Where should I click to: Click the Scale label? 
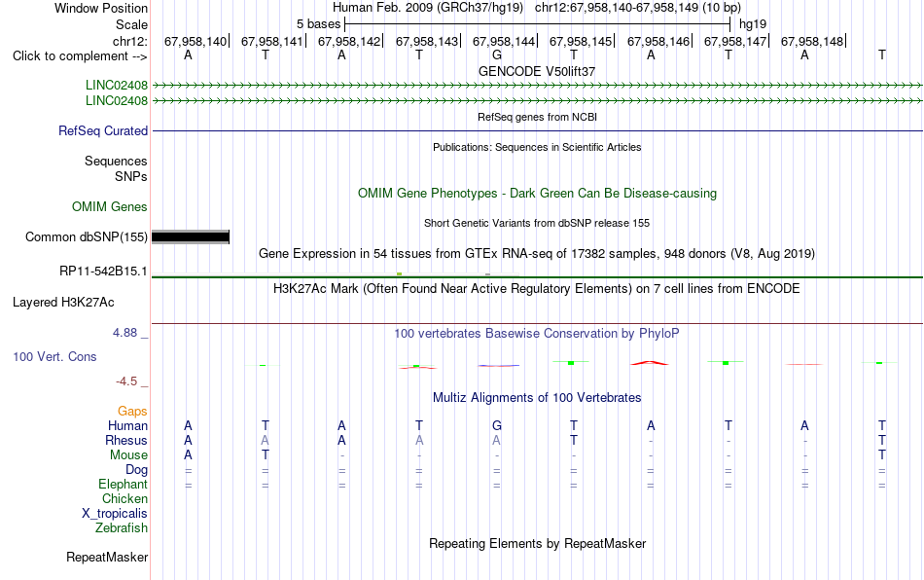pos(131,24)
